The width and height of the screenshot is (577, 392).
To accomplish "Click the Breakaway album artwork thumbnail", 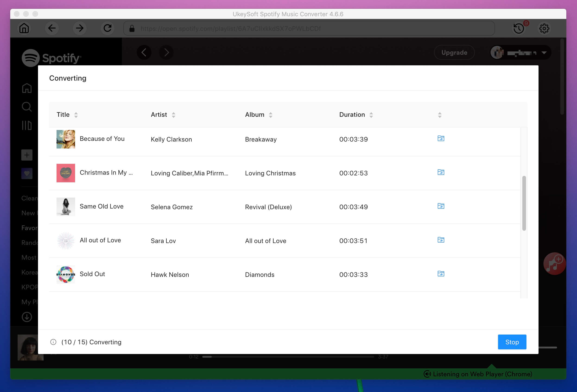I will [66, 139].
